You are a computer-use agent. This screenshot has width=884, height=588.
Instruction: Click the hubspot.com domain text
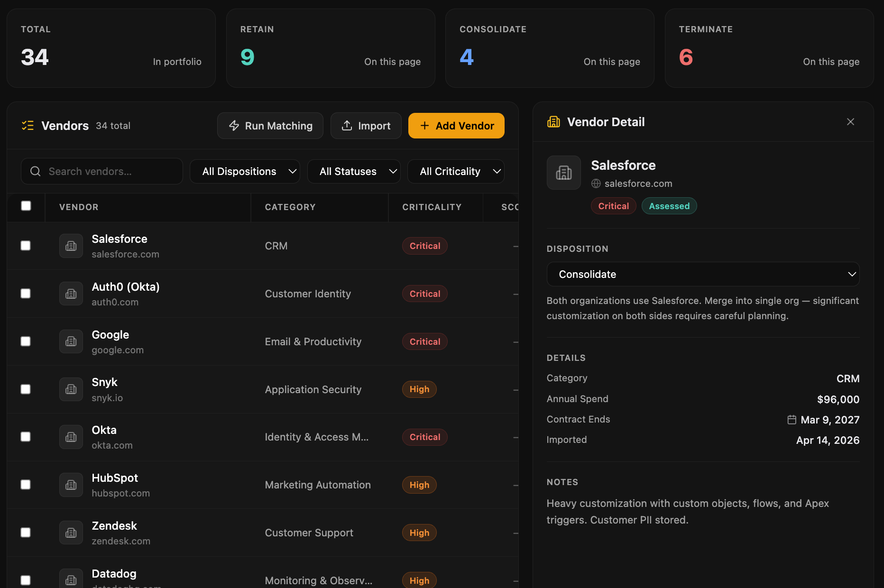[x=120, y=493]
